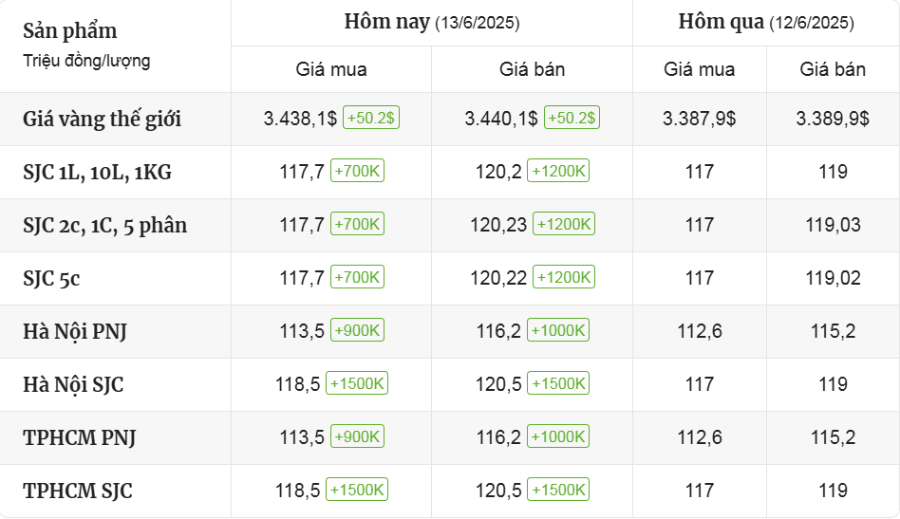Select the Hôm qua (12/6/2025) column header

pyautogui.click(x=766, y=22)
